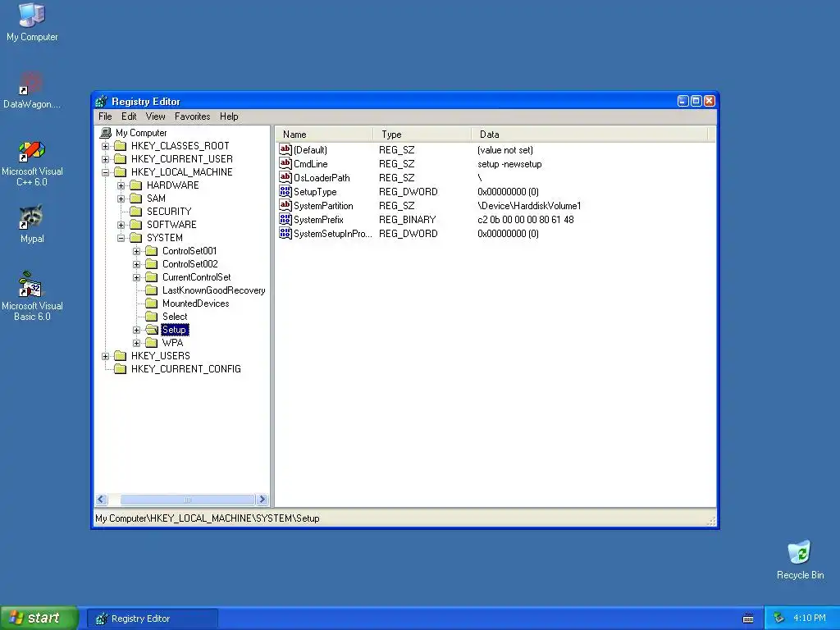The height and width of the screenshot is (630, 840).
Task: Click the open Setup folder icon
Action: click(152, 330)
